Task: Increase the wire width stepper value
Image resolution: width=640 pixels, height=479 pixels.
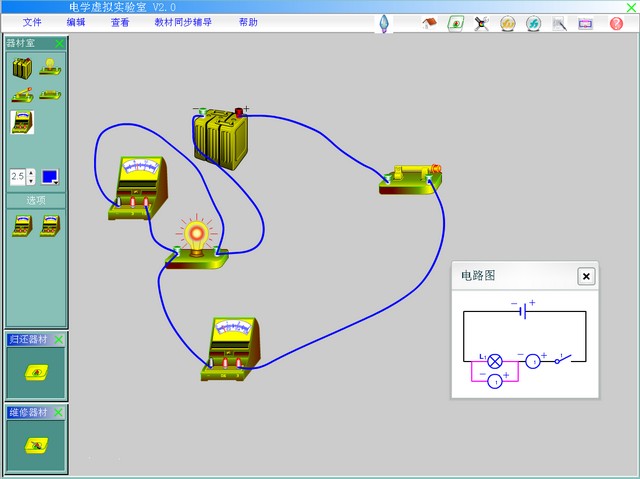Action: pos(31,172)
